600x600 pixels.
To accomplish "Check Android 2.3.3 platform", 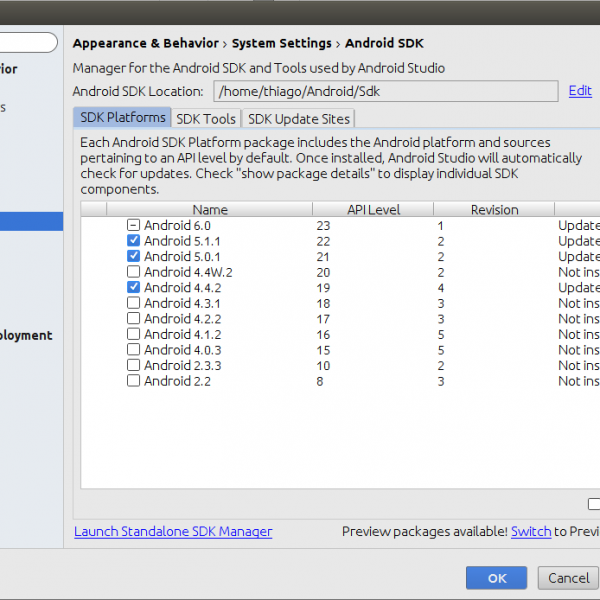I will (x=133, y=365).
